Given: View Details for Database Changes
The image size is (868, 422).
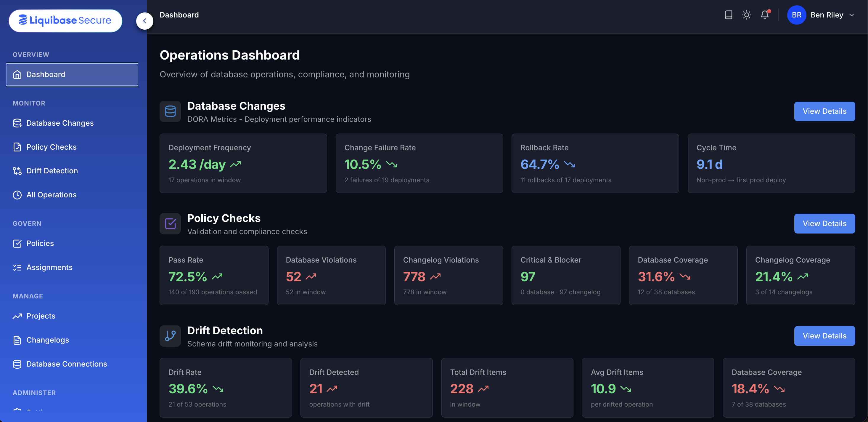Looking at the screenshot, I should (824, 111).
